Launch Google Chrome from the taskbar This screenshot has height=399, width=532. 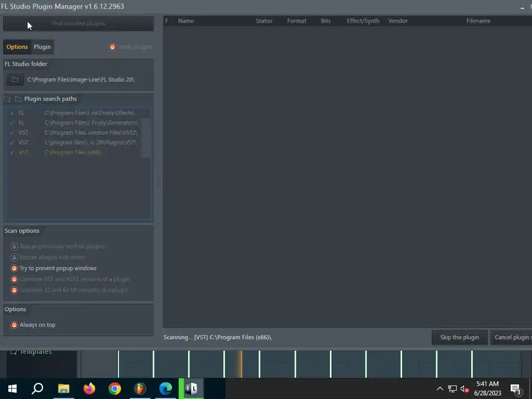[115, 389]
